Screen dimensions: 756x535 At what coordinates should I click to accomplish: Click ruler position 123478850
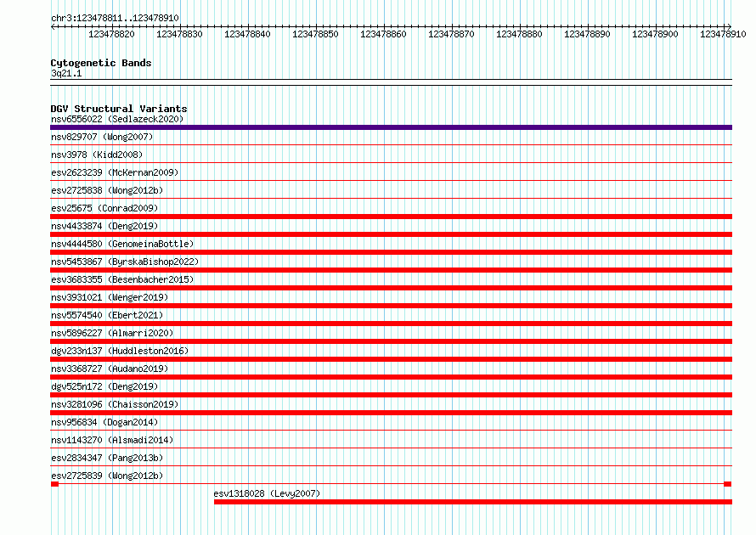(x=316, y=34)
